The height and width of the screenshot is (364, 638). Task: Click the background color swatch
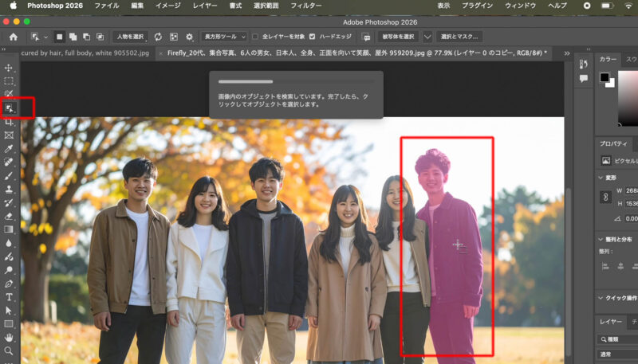coord(611,84)
